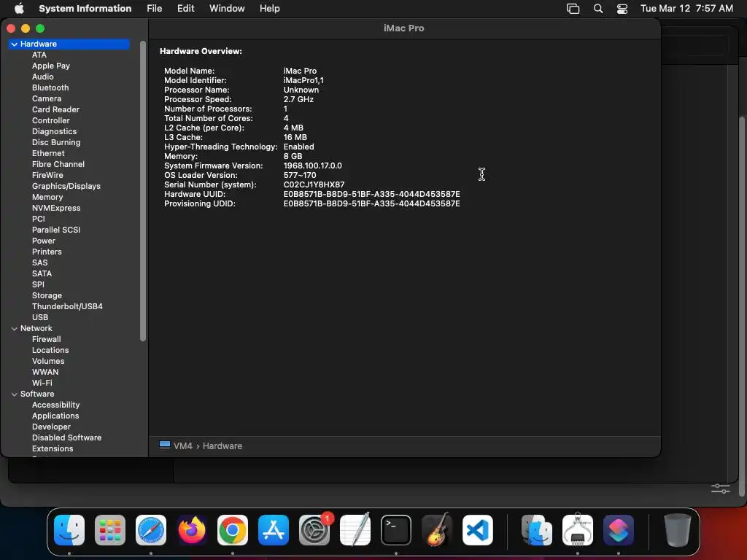Screen dimensions: 747x560
Task: Select Bluetooth in the sidebar
Action: (50, 87)
